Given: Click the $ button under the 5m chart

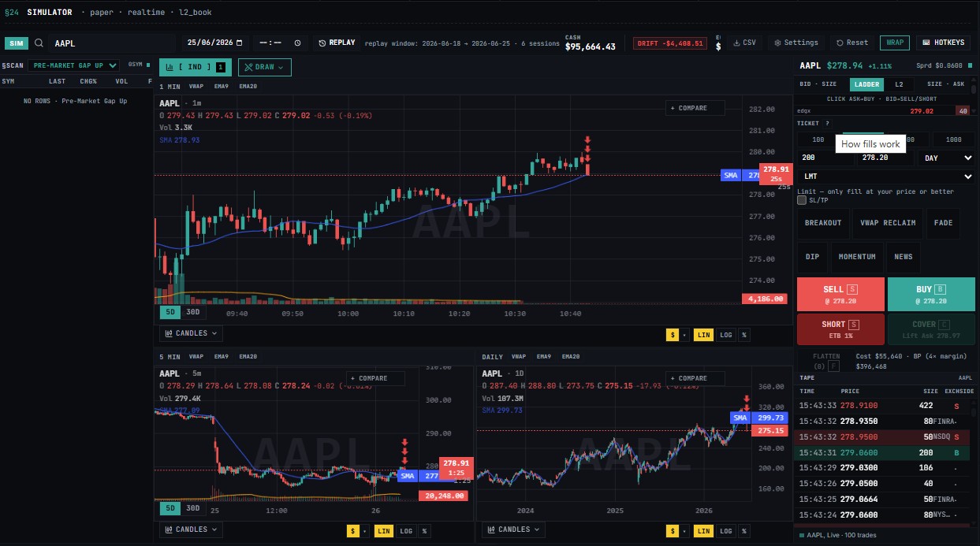Looking at the screenshot, I should click(x=352, y=531).
